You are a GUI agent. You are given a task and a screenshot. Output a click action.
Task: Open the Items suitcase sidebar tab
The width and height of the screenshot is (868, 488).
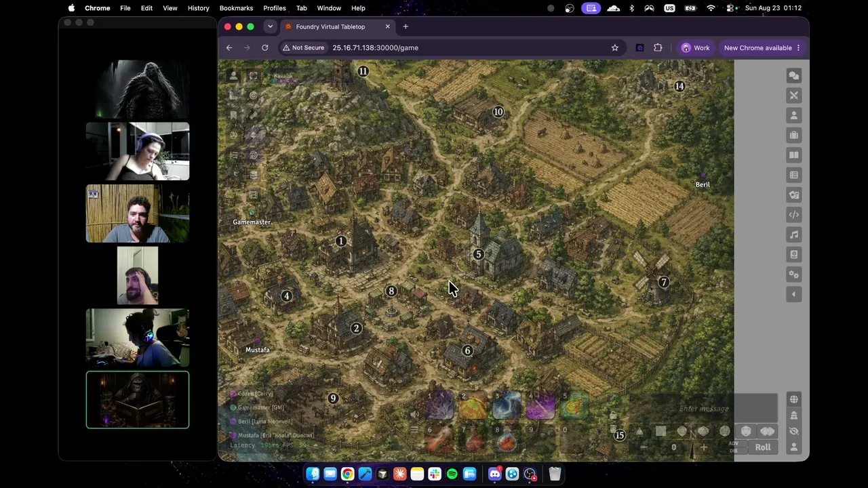[793, 135]
